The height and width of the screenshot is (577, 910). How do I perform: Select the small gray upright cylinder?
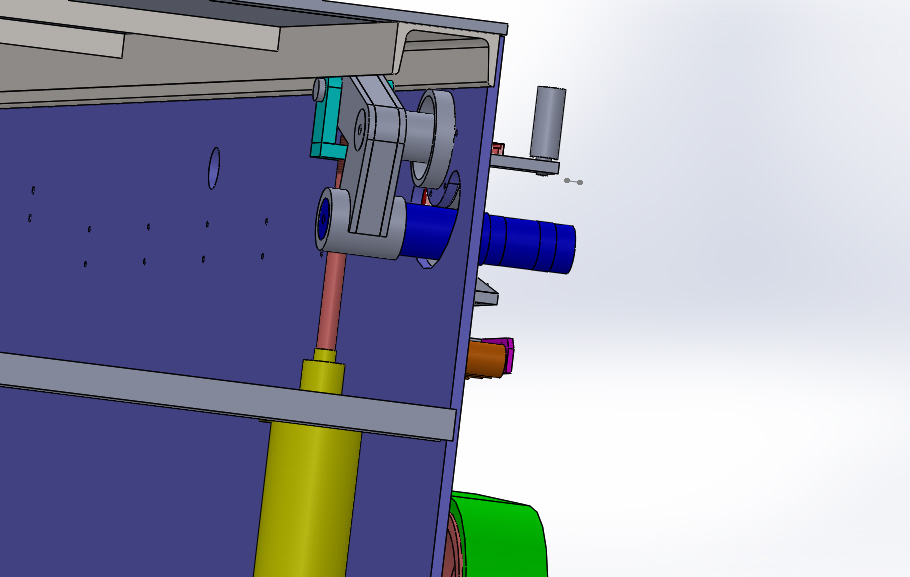tap(548, 123)
